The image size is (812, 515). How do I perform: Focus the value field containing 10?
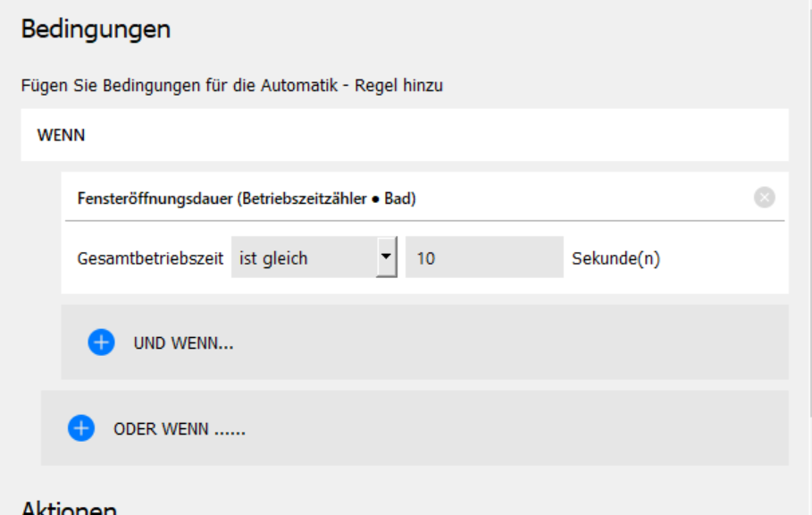484,258
